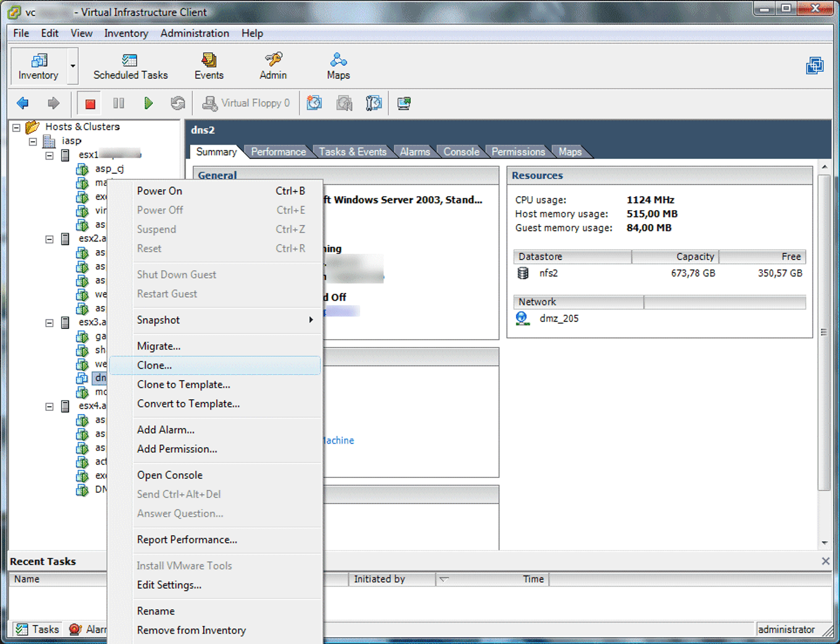Image resolution: width=840 pixels, height=644 pixels.
Task: Click the Hosts & Clusters folder icon
Action: [32, 126]
